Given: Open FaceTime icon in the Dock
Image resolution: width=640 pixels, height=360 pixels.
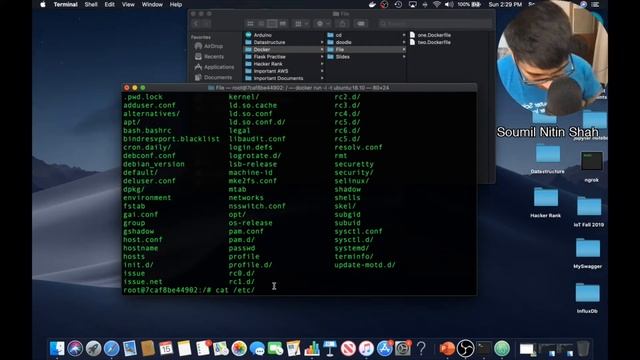Looking at the screenshot, I should click(x=275, y=349).
